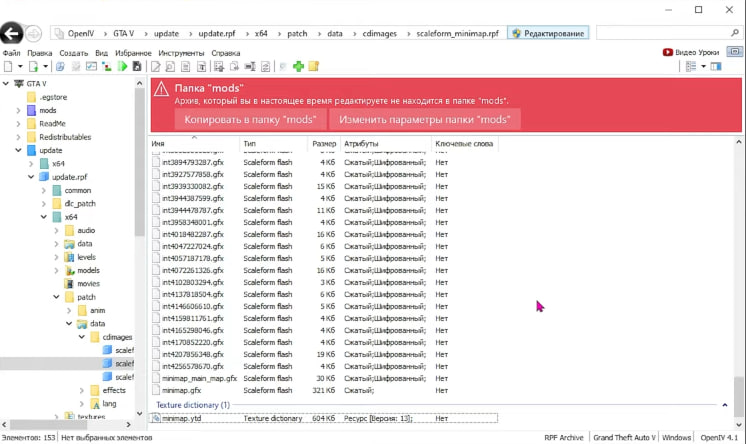Click the warning triangle in red banner
Viewport: 746px width, 444px height.
(x=161, y=89)
